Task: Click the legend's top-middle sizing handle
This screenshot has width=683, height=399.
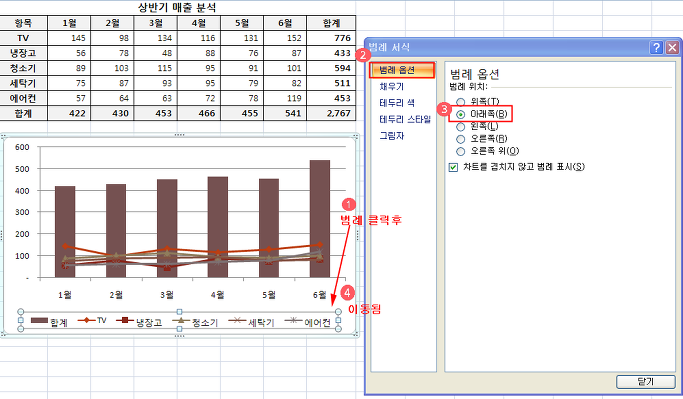Action: pos(179,312)
